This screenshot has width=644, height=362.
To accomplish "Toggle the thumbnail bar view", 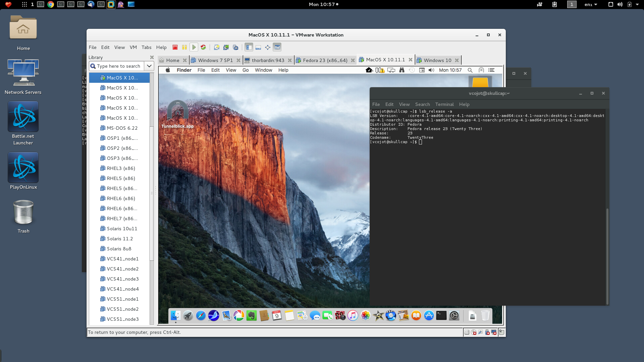I will coord(258,47).
